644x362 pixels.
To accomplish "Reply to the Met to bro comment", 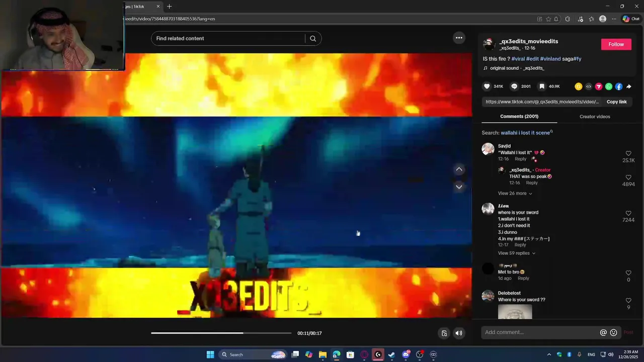I will coord(523,278).
